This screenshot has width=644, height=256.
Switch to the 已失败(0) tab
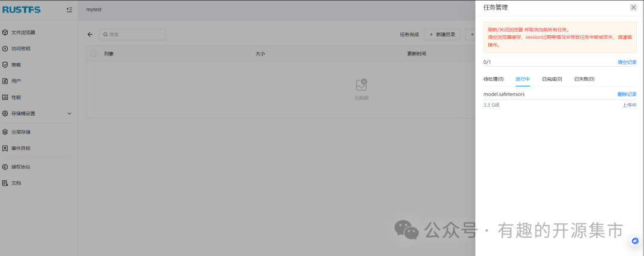click(584, 79)
